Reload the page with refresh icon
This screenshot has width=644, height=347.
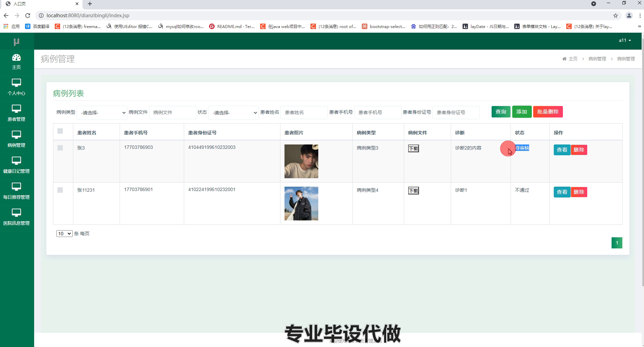point(28,16)
